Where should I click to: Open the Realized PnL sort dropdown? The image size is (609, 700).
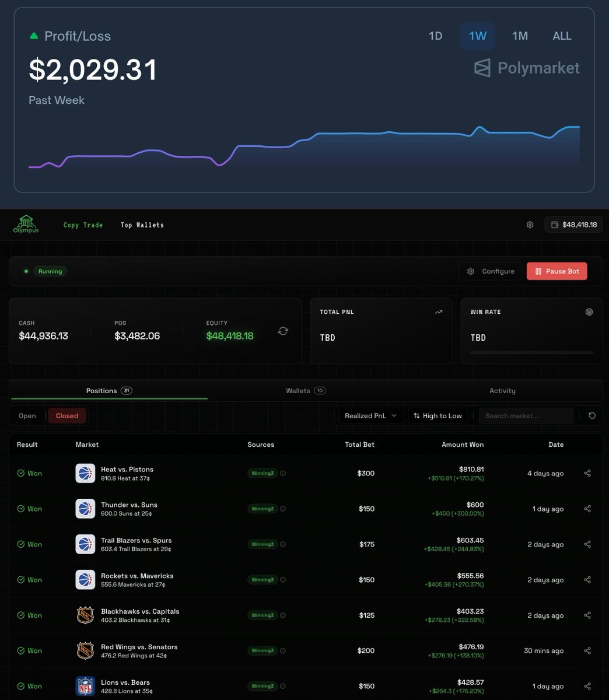[x=370, y=416]
